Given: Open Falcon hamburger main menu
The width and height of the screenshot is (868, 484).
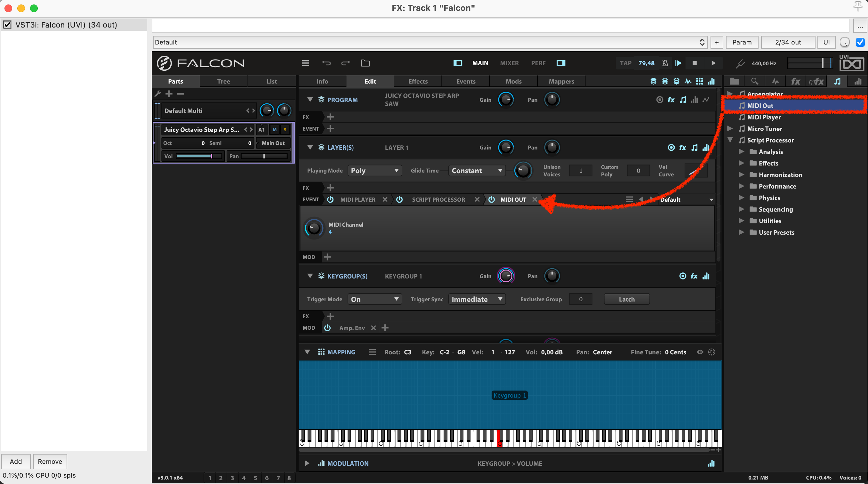Looking at the screenshot, I should (305, 63).
